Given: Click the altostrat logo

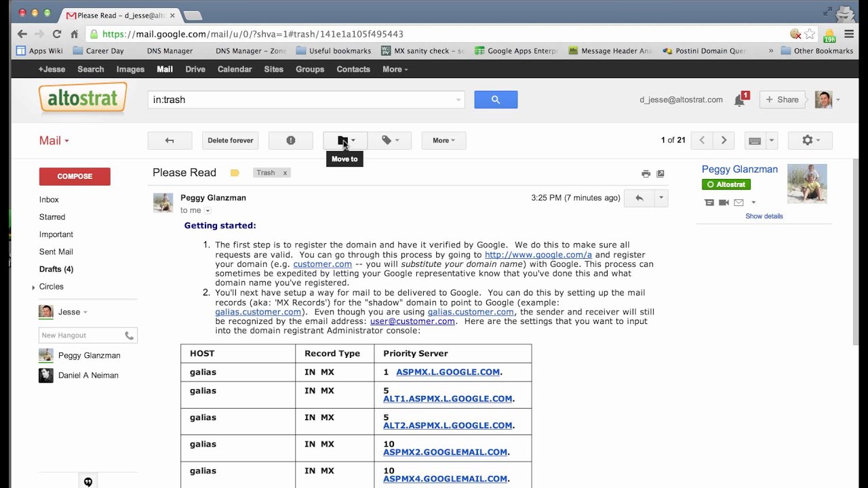Looking at the screenshot, I should [x=83, y=98].
